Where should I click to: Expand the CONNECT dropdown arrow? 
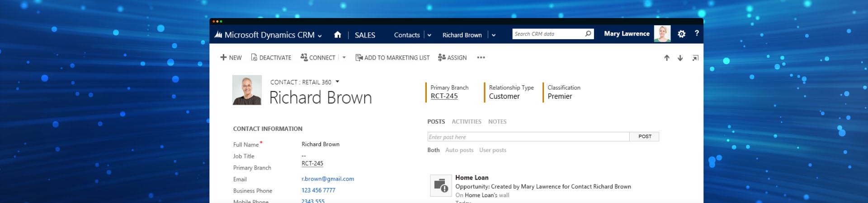(344, 58)
